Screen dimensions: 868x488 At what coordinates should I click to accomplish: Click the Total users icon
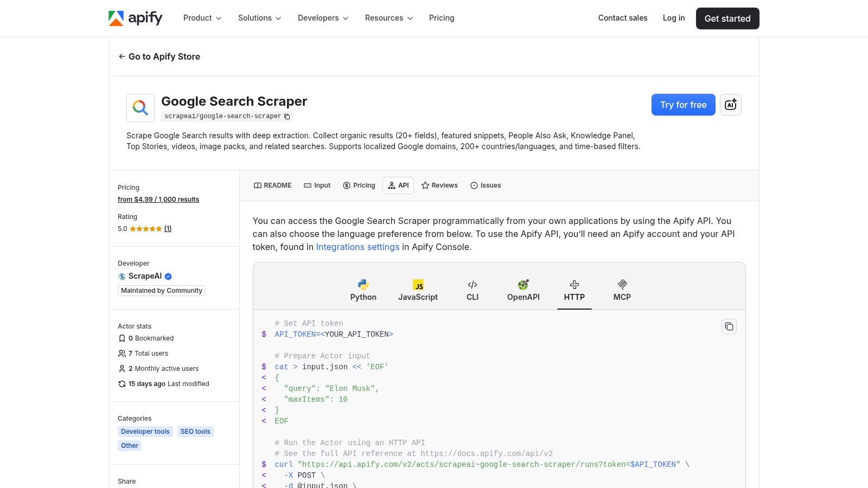(122, 354)
